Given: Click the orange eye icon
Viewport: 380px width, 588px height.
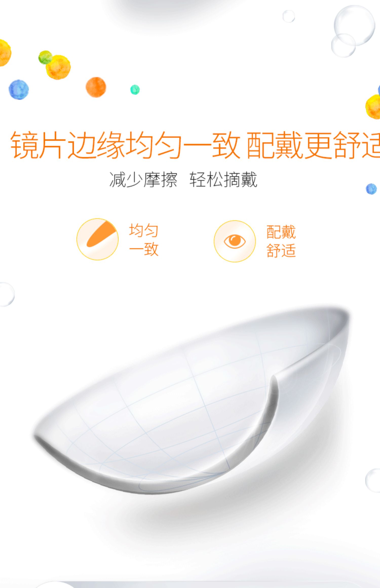Looking at the screenshot, I should [235, 241].
